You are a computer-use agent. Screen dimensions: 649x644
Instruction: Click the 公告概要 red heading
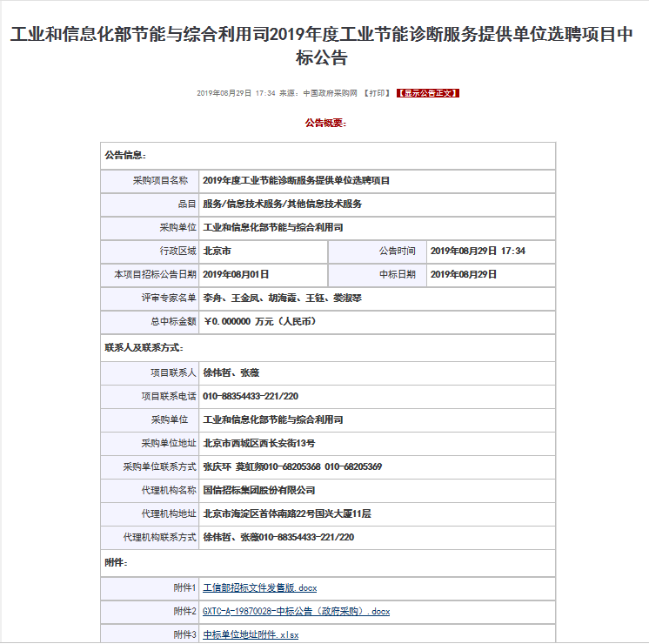[x=325, y=123]
